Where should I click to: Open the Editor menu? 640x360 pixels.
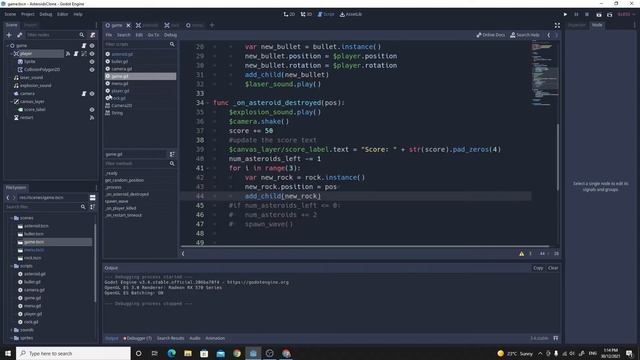(x=62, y=14)
